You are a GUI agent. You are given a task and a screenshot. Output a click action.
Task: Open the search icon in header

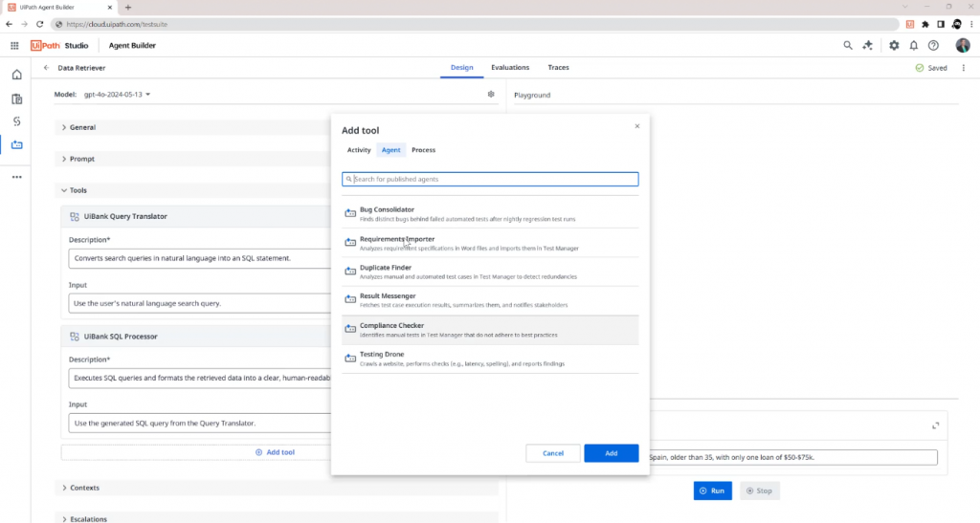pos(847,45)
